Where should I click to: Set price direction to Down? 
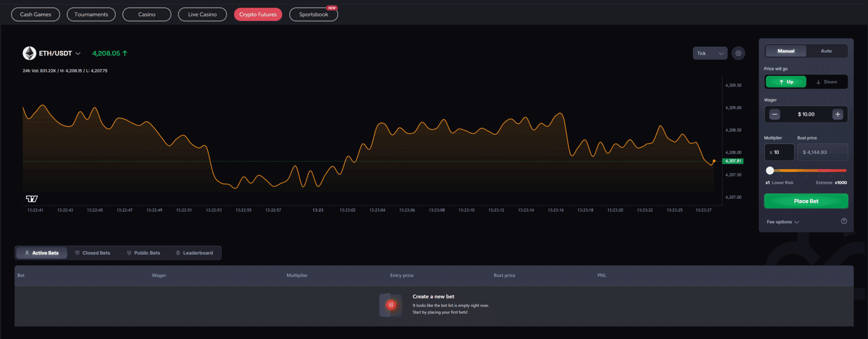[827, 82]
